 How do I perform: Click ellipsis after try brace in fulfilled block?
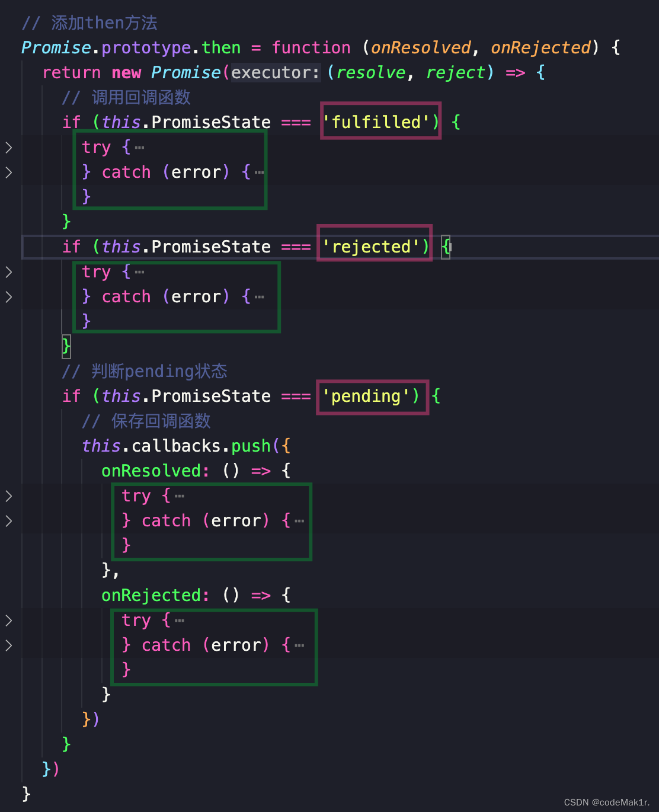[140, 148]
